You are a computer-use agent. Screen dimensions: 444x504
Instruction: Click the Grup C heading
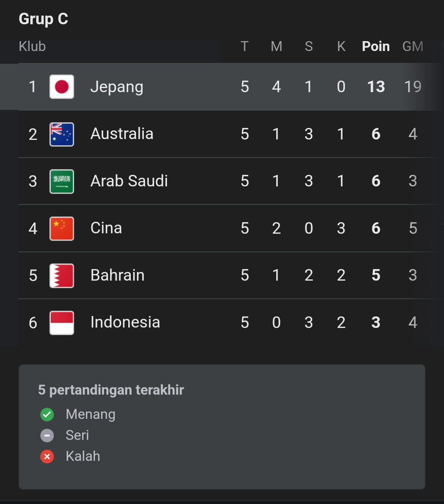(44, 19)
